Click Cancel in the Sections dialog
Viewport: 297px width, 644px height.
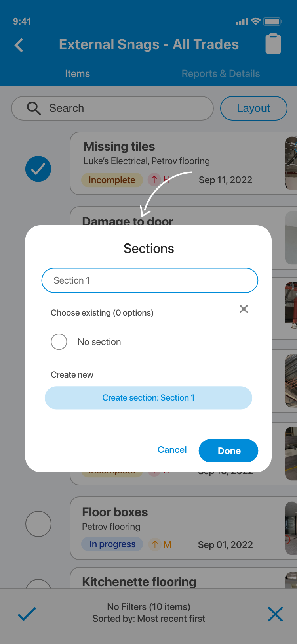point(172,450)
